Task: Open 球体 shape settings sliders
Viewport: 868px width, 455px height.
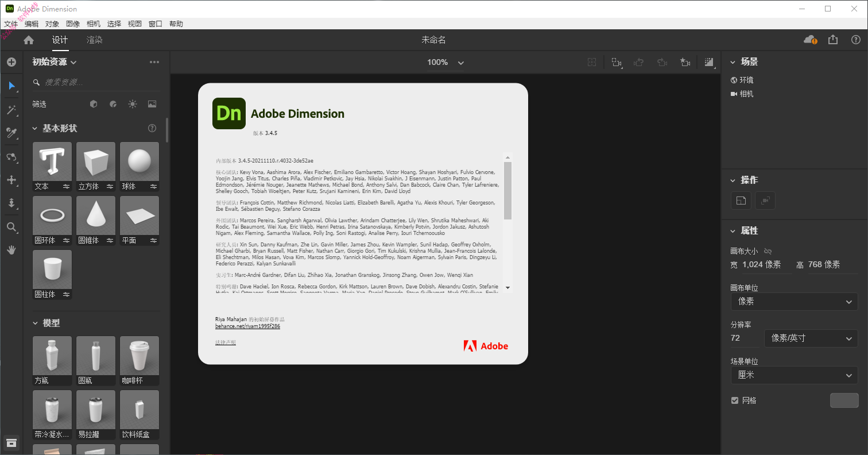Action: coord(153,187)
